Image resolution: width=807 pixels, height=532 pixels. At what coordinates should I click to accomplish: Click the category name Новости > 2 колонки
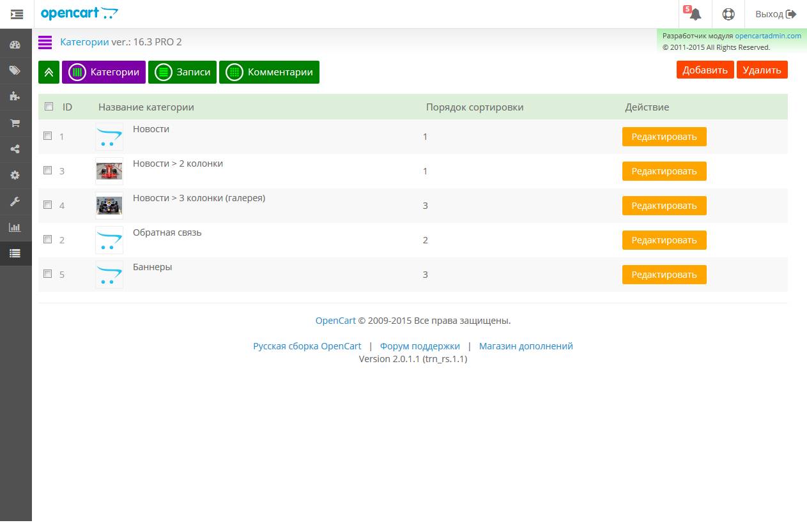click(178, 163)
